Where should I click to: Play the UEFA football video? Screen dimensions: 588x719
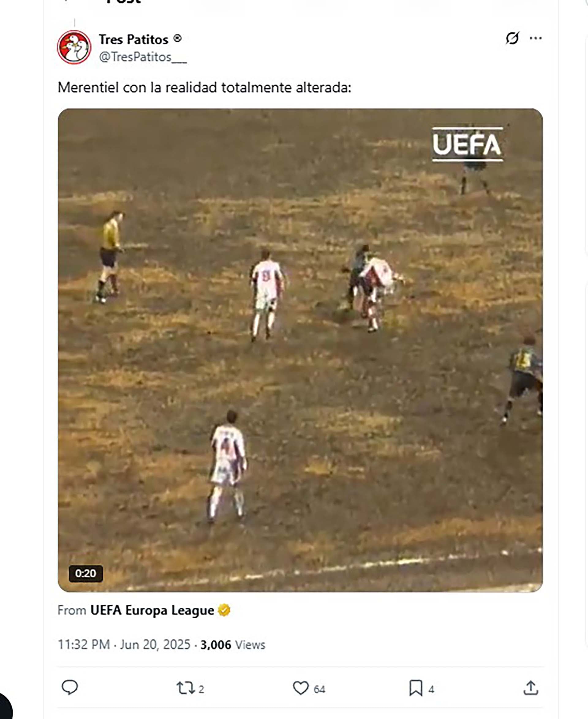point(300,351)
